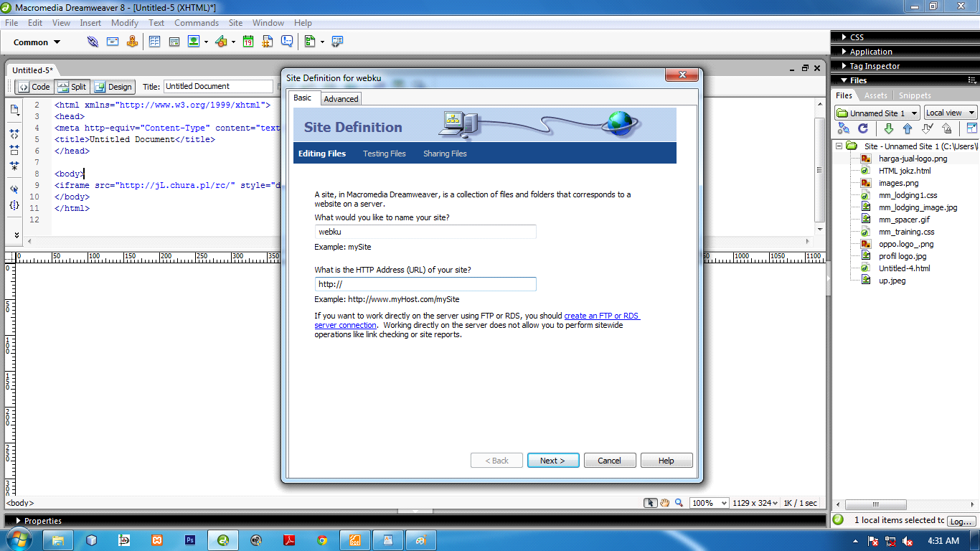Open the Common insert category dropdown
Image resolution: width=980 pixels, height=551 pixels.
coord(37,42)
